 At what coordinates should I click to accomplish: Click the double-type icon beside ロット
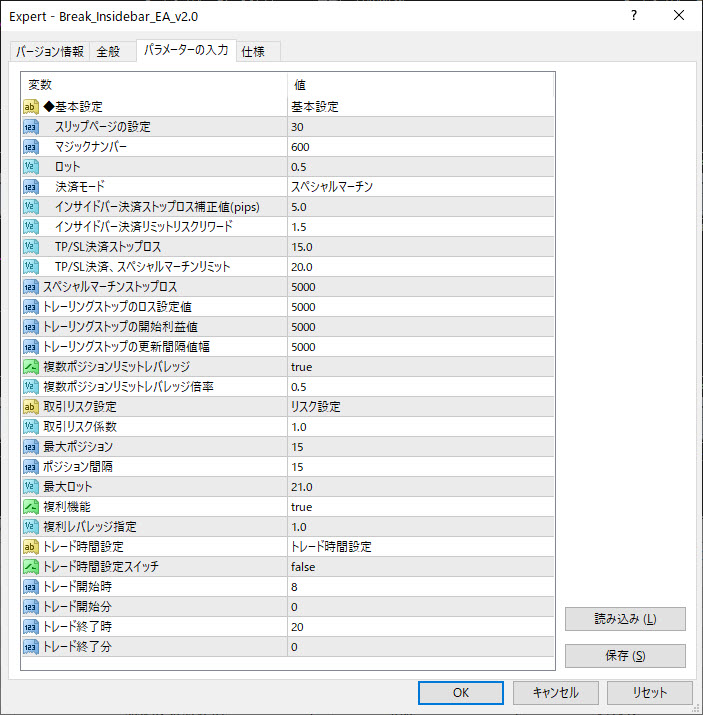pyautogui.click(x=31, y=167)
